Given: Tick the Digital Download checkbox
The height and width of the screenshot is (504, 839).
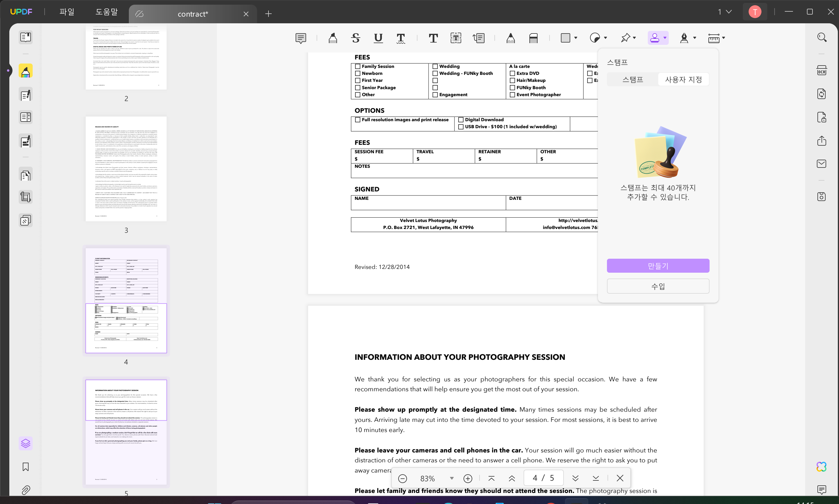Looking at the screenshot, I should point(461,119).
